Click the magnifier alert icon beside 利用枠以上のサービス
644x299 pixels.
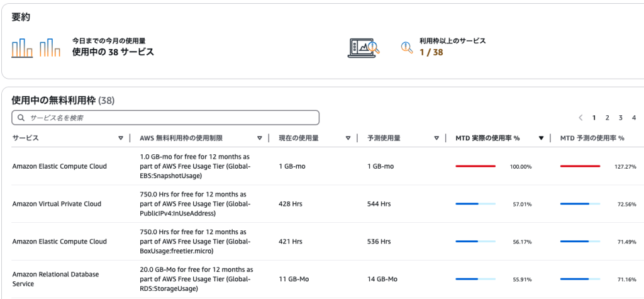[x=407, y=47]
